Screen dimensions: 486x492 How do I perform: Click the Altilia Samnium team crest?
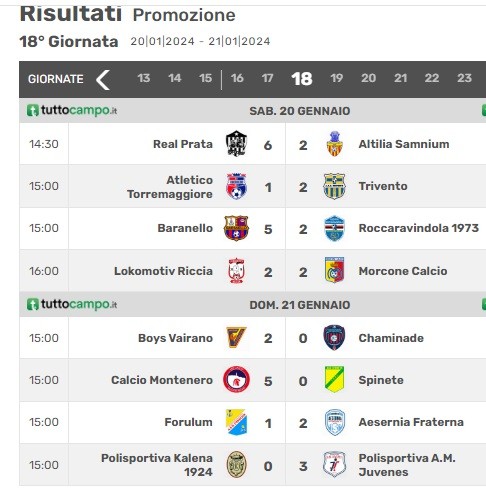[x=334, y=144]
